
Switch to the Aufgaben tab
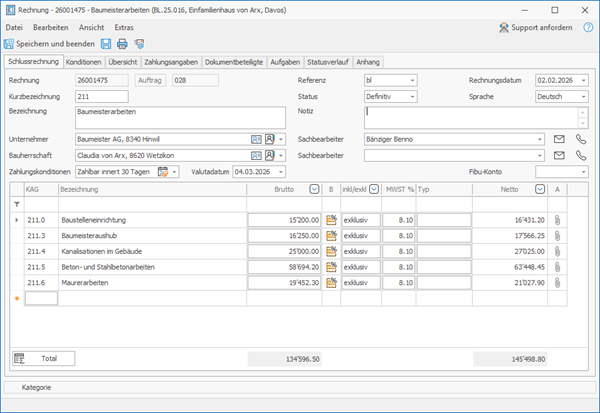285,62
